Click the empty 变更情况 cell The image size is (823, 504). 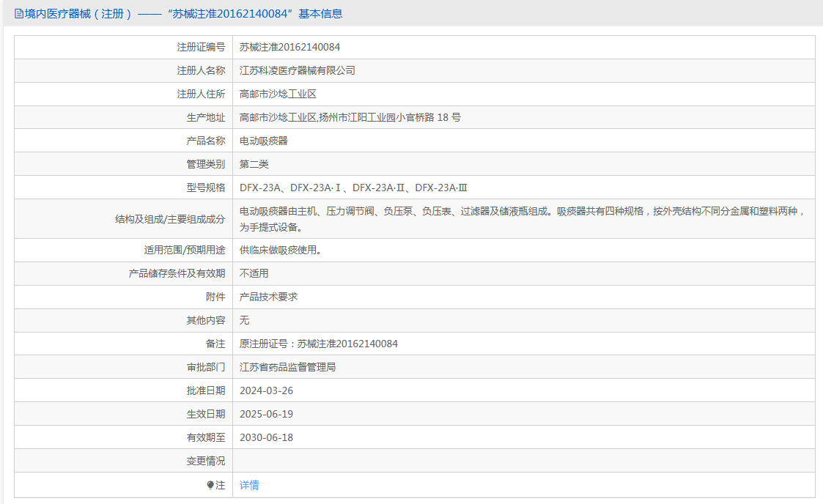pos(524,461)
